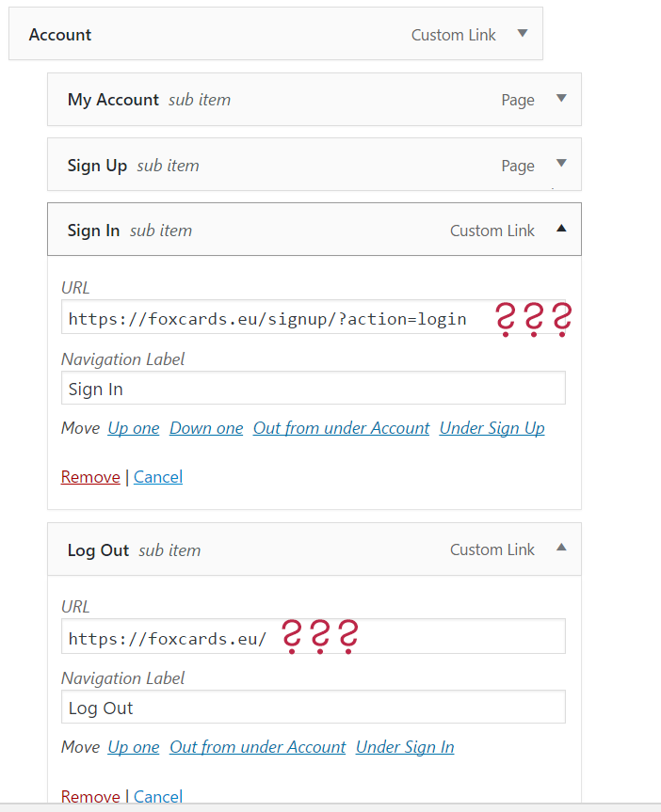
Task: Click the Sign In URL input field
Action: (314, 317)
